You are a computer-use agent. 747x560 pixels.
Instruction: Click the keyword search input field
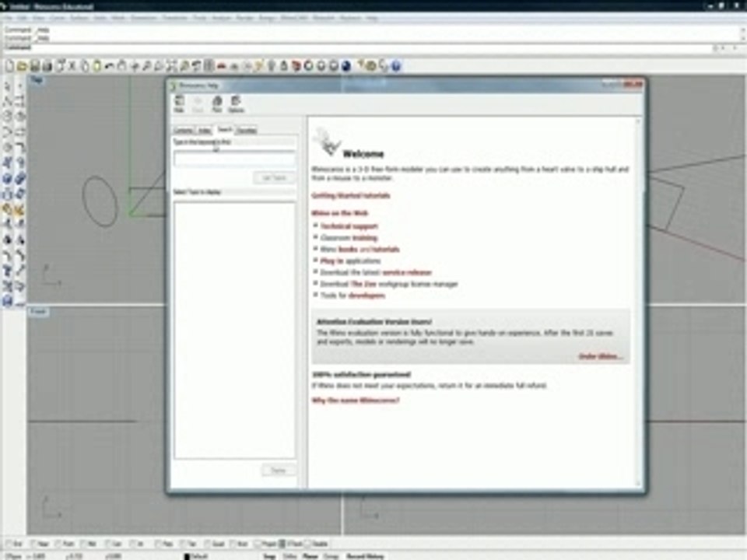[234, 159]
